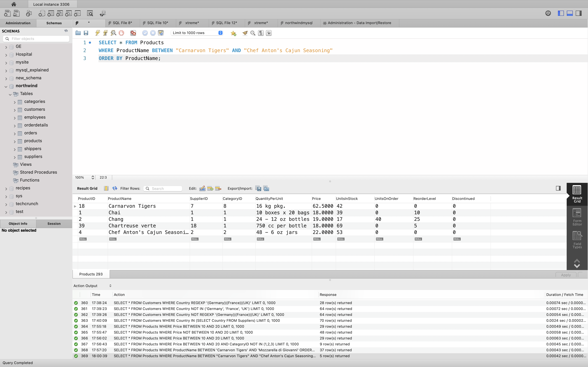Toggle invisible characters pilcrow button
The image size is (588, 367).
tap(261, 33)
